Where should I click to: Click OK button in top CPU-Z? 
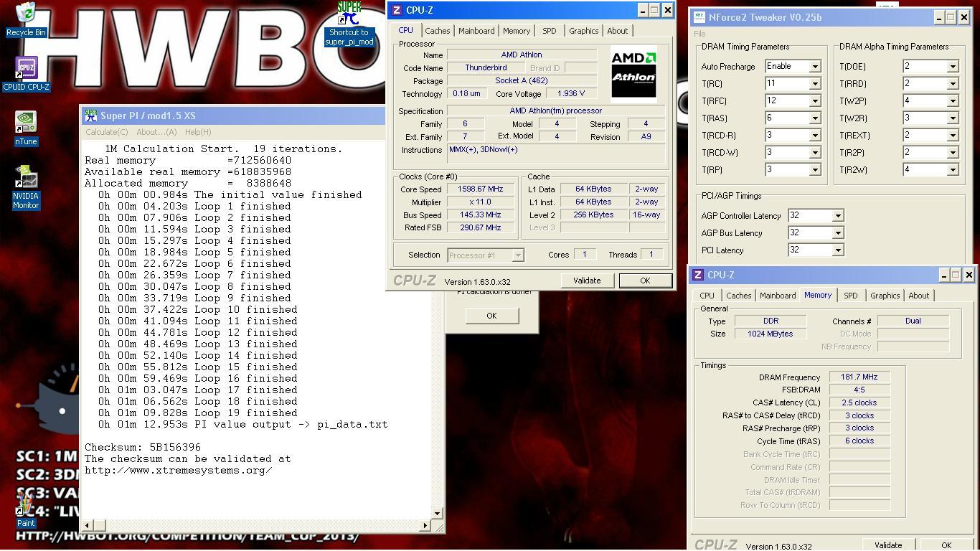645,281
